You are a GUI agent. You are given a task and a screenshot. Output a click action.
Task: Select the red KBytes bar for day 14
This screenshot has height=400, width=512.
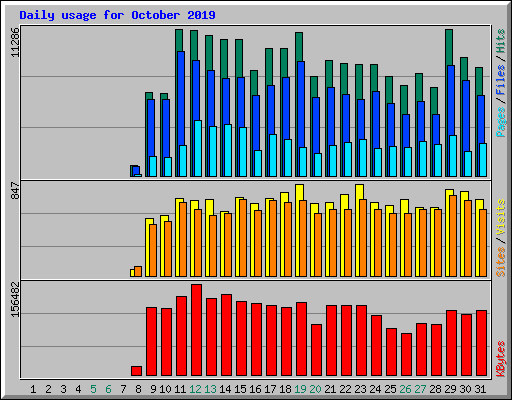coord(226,335)
